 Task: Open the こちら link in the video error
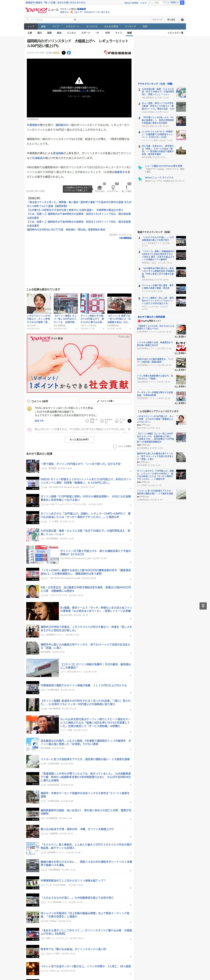coord(83,91)
